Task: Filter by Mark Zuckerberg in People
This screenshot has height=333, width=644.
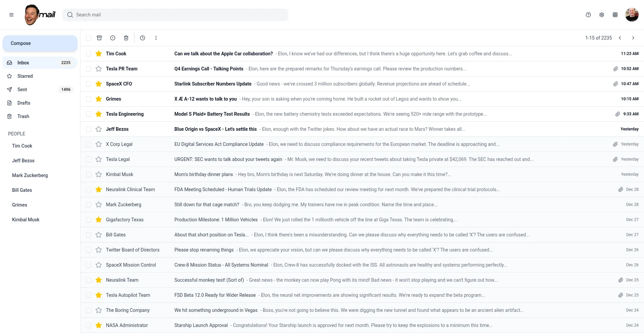Action: (x=30, y=175)
